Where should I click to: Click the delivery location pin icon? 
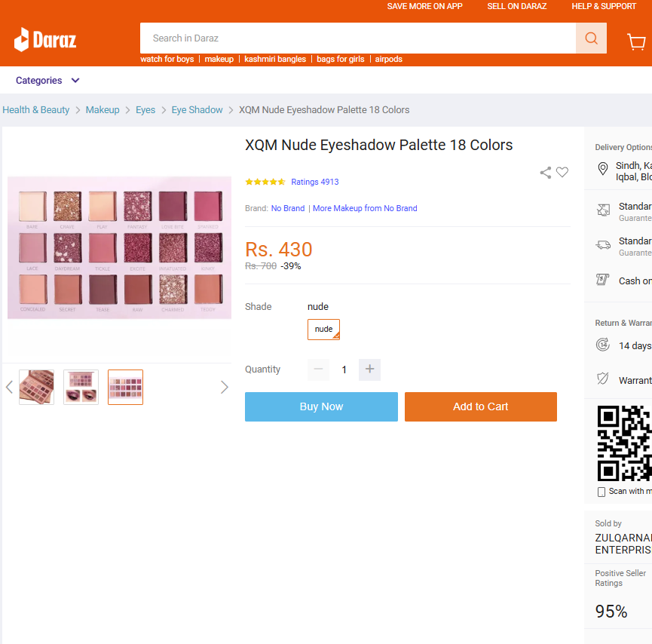[x=602, y=168]
